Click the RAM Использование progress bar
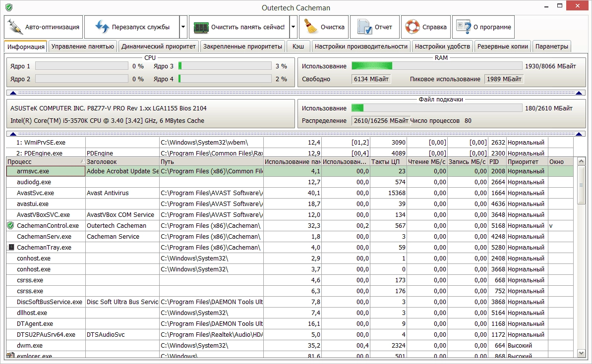 (x=437, y=66)
